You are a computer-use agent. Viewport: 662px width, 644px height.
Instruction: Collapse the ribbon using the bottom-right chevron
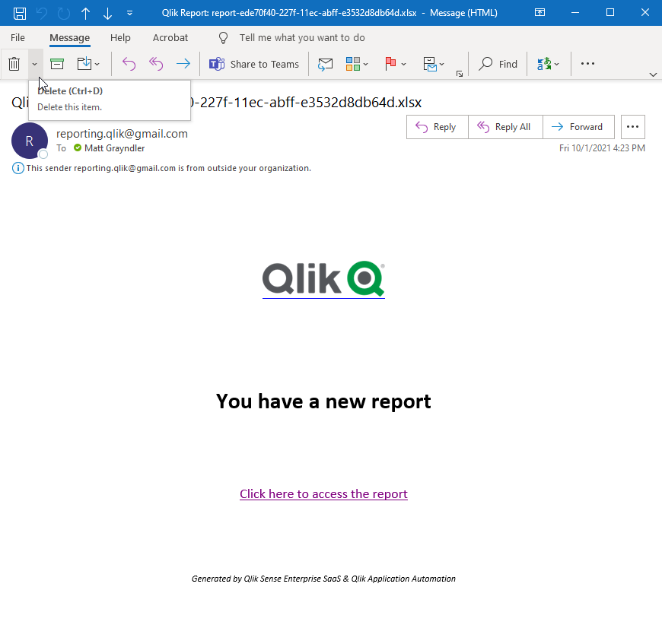[653, 75]
